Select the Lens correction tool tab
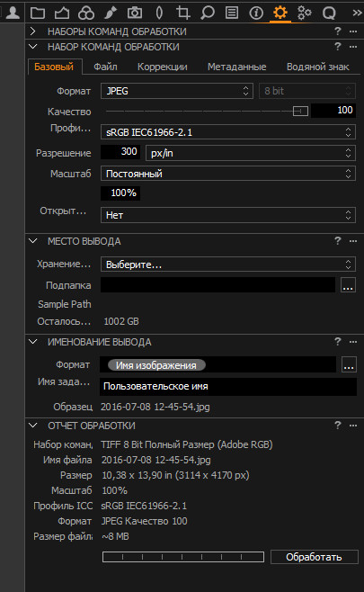 159,13
